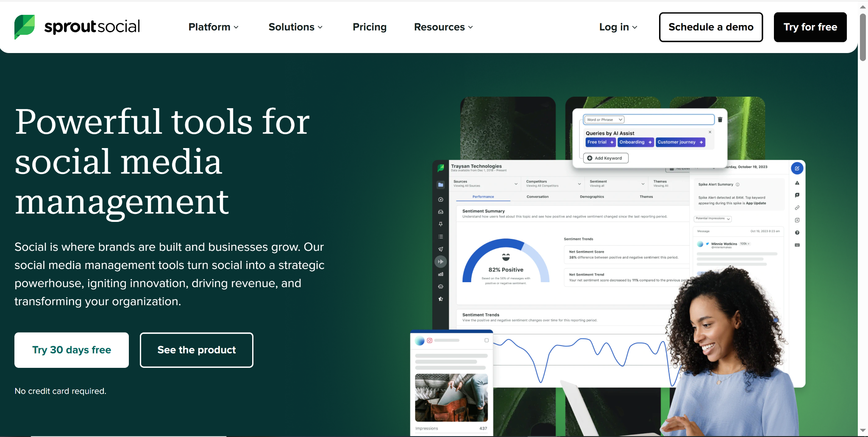
Task: Click the blue compose pencil icon
Action: tap(797, 168)
